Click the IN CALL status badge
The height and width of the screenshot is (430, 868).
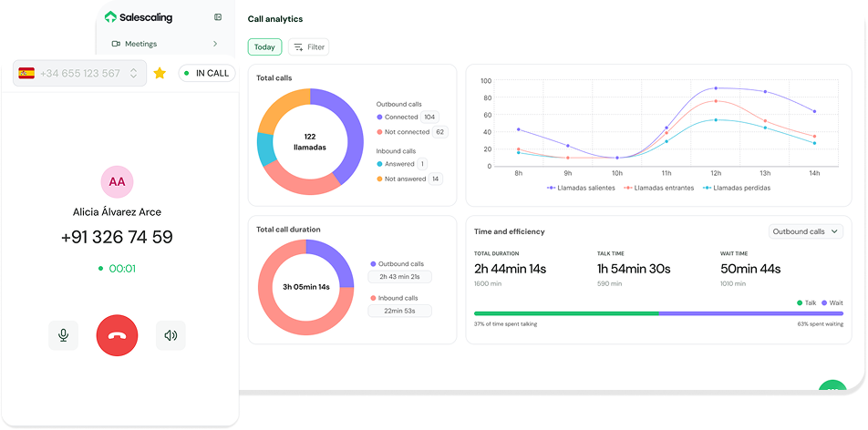[x=206, y=73]
